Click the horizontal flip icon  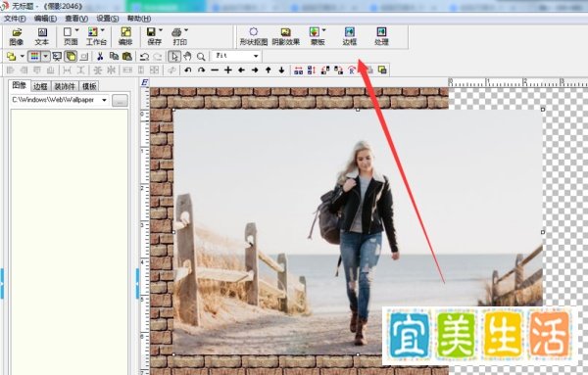pyautogui.click(x=299, y=70)
